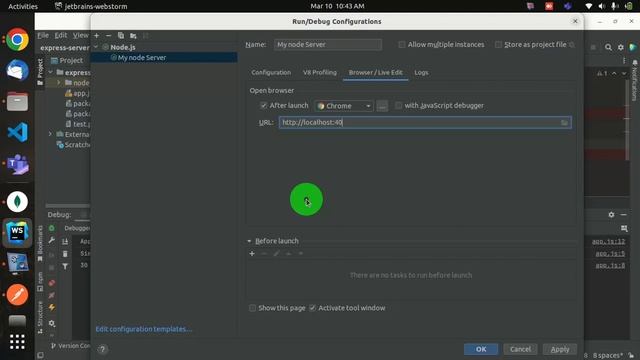Collapse the Before launch section

click(x=249, y=241)
